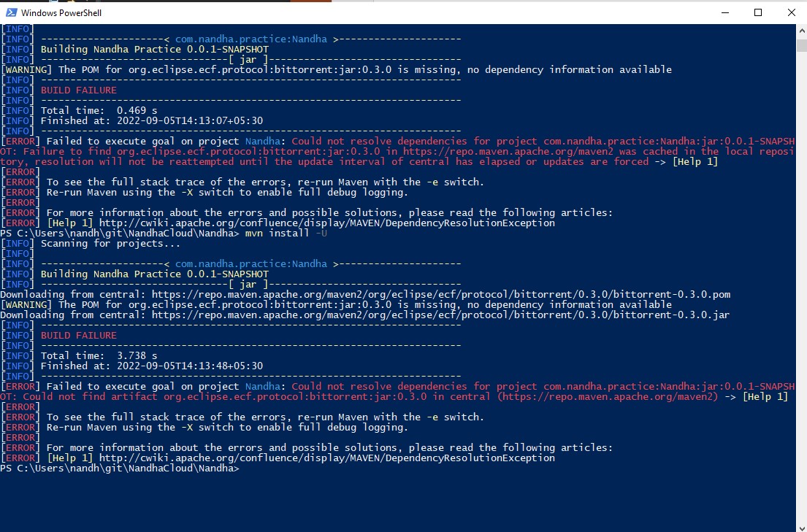Click 'Finished at: 2022-09-05T14:13:07+05:30' line
Viewport: 807px width, 532px height.
tap(152, 121)
